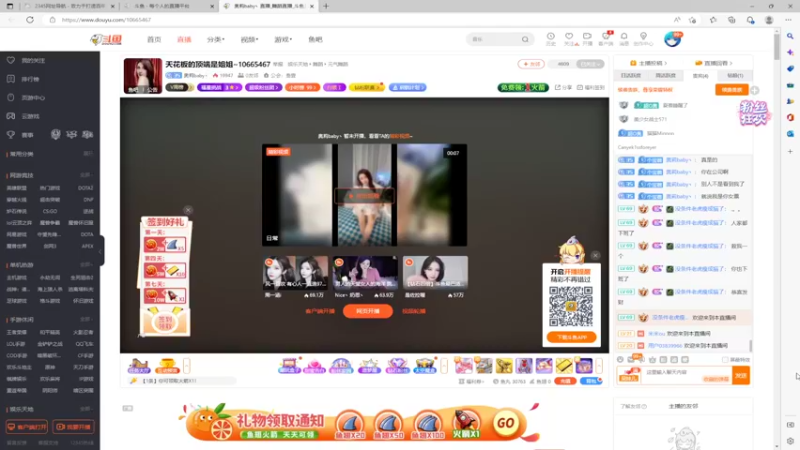Open the first recommended stream thumbnail

(x=295, y=272)
